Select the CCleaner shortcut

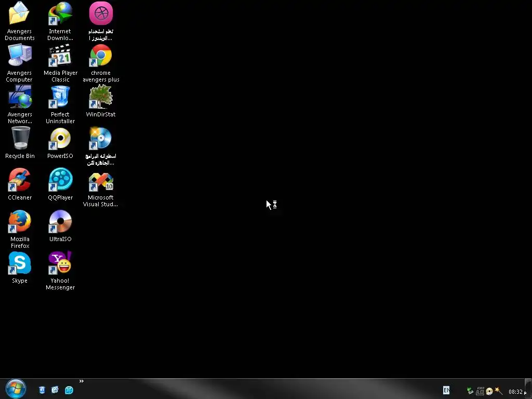pos(20,180)
